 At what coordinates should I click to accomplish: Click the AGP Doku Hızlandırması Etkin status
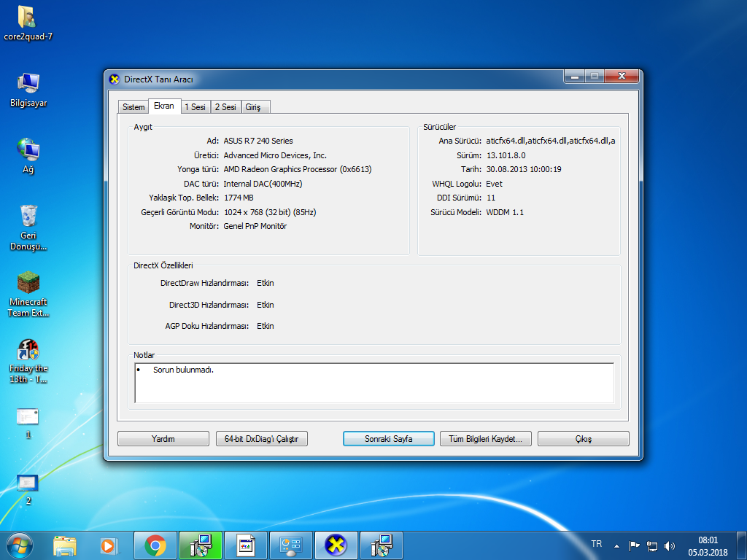[x=266, y=326]
